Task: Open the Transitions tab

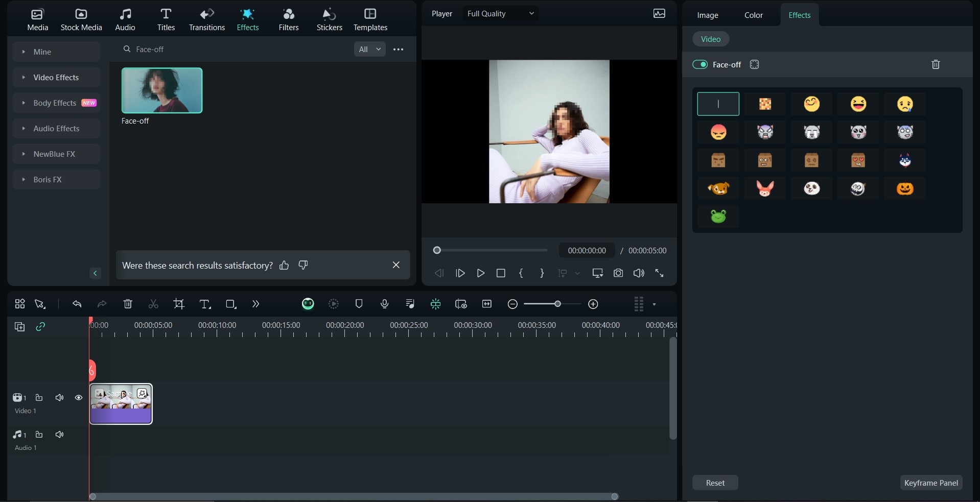Action: coord(207,20)
